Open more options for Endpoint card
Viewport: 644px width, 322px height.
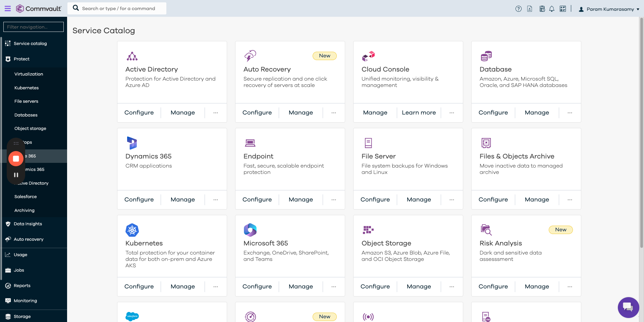334,200
